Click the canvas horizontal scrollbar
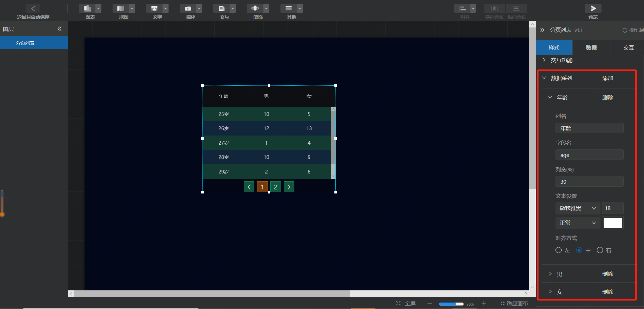 coord(212,293)
